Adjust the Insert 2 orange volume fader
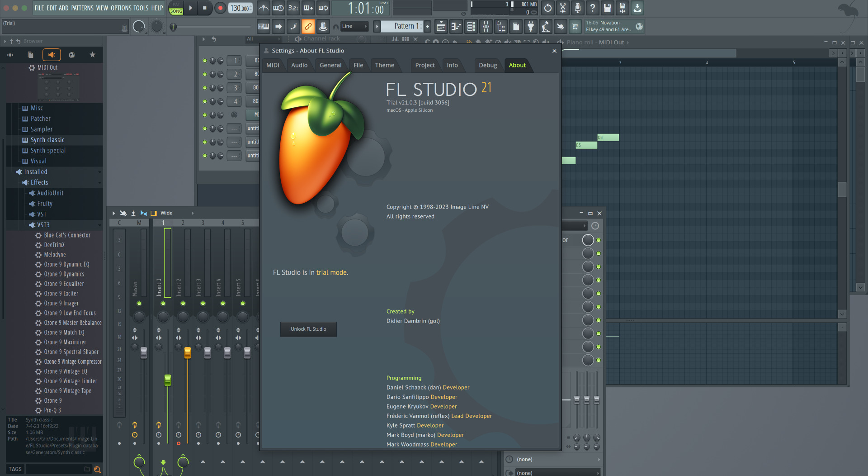The height and width of the screenshot is (476, 868). tap(188, 352)
